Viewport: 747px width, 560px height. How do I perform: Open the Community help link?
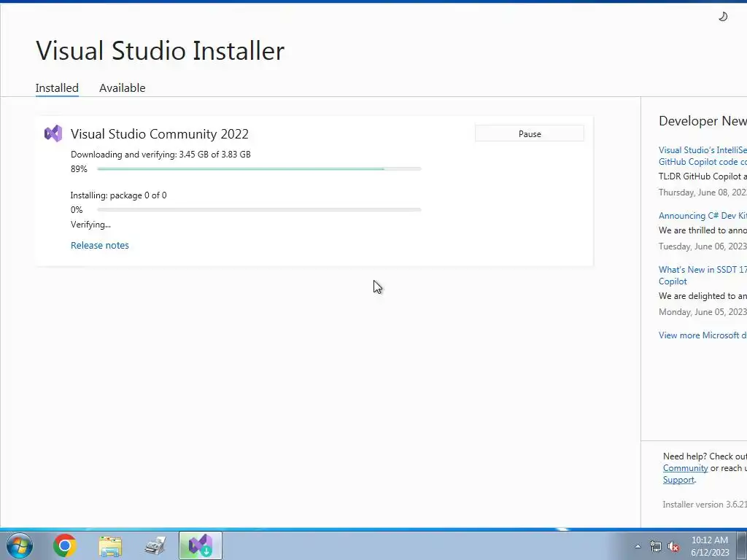[685, 468]
